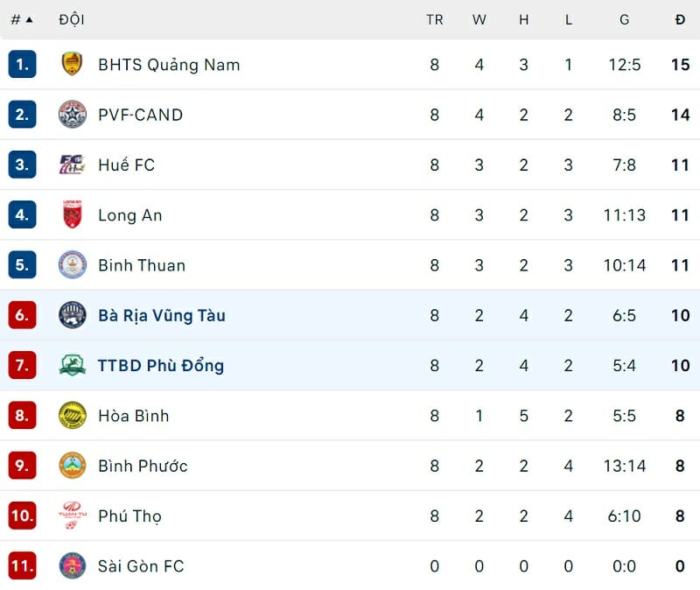
Task: Sort standings by ĐỘI column header
Action: 72,19
